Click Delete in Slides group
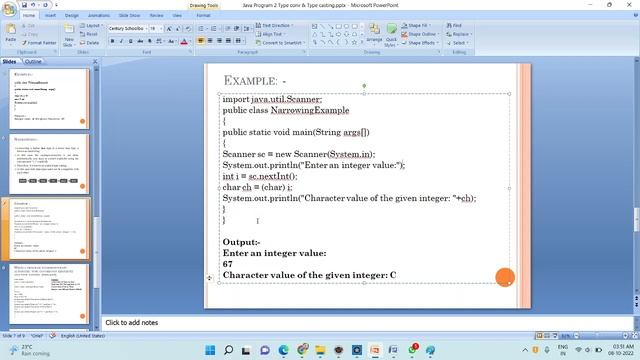 [89, 42]
